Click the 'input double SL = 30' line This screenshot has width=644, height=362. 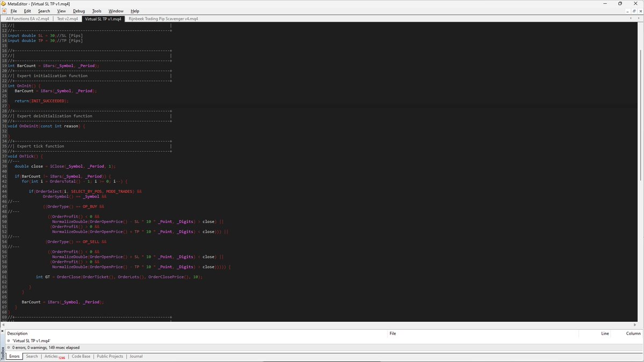[x=45, y=35]
